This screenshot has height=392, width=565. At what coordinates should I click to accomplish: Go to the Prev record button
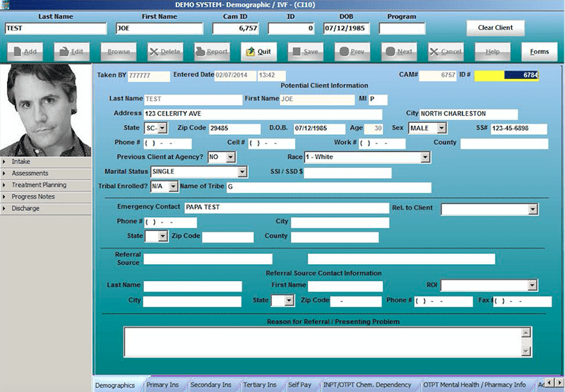point(352,52)
